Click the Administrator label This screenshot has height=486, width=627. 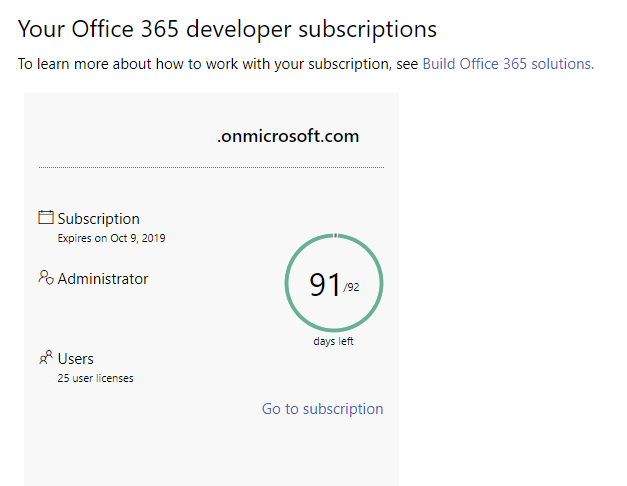coord(103,279)
